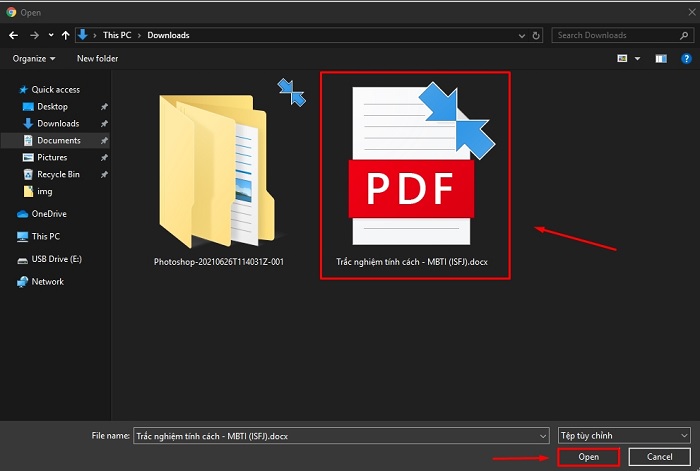
Task: Open the file type filter dropdown
Action: click(625, 436)
